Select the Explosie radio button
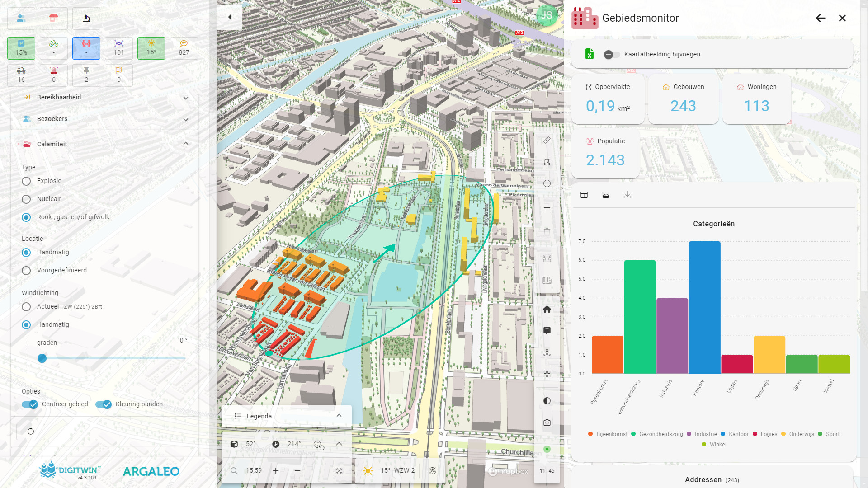868x488 pixels. point(26,181)
